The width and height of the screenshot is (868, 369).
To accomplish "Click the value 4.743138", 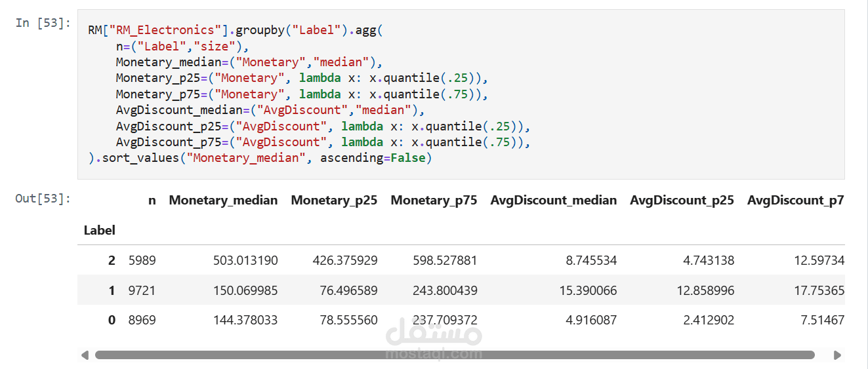I will pyautogui.click(x=708, y=261).
